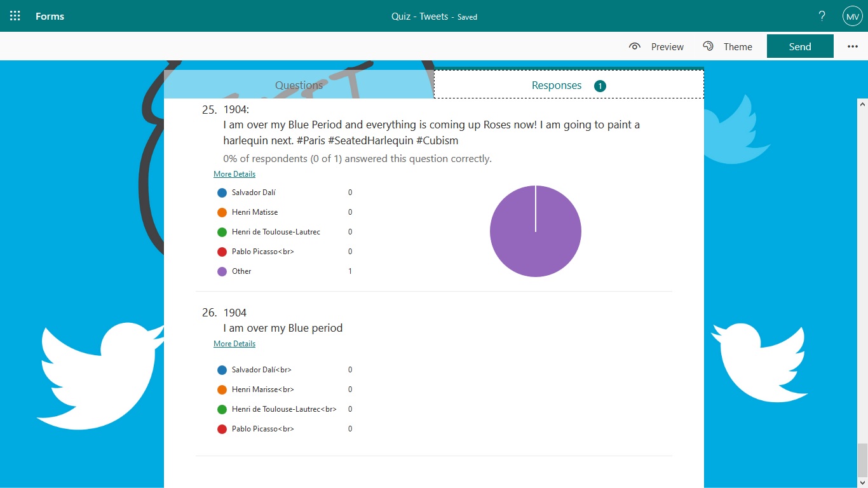The image size is (868, 488).
Task: Select 'Henri de Toulouse-Lautrec' label in question 25
Action: click(276, 232)
